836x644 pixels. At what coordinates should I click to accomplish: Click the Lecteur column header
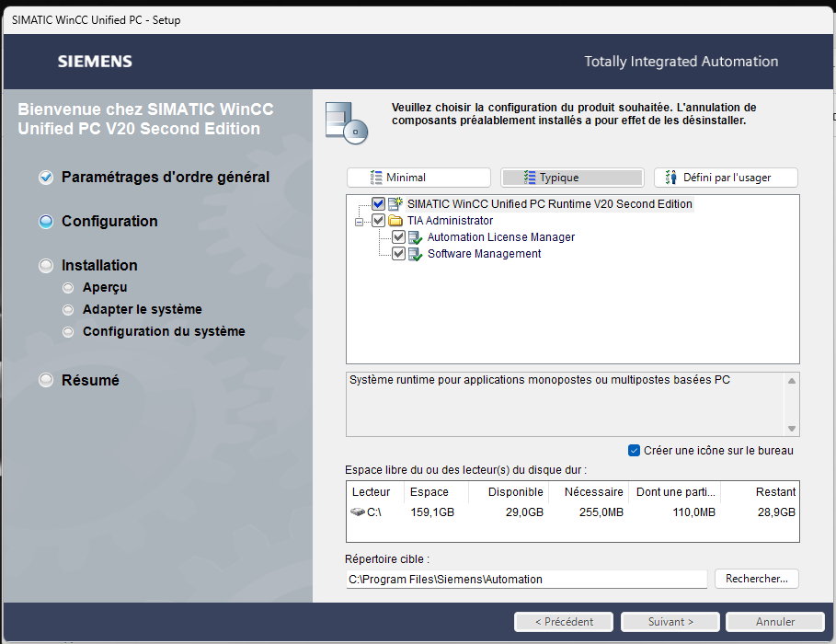coord(375,492)
